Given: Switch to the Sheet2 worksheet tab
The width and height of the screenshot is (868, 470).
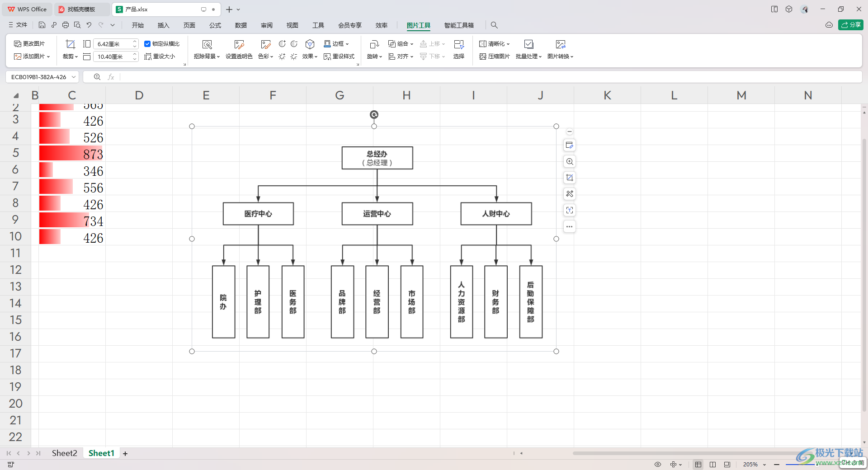Looking at the screenshot, I should click(x=64, y=453).
